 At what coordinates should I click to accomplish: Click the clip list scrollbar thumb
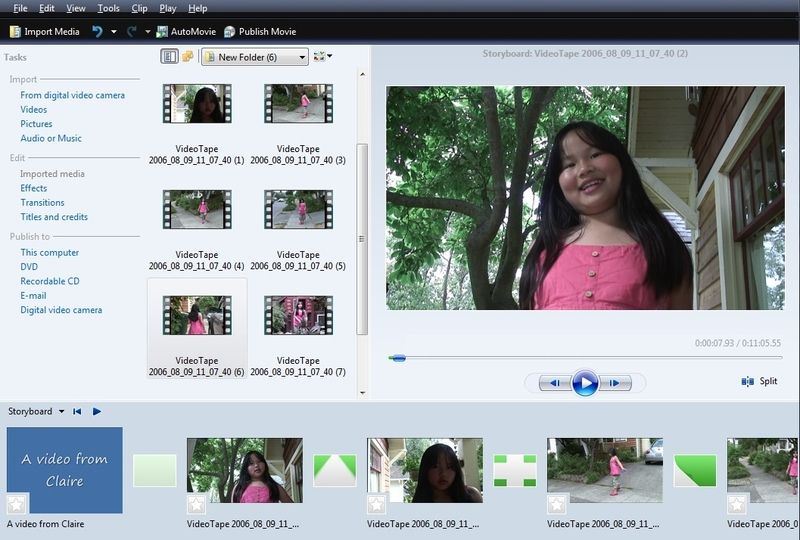pyautogui.click(x=362, y=239)
